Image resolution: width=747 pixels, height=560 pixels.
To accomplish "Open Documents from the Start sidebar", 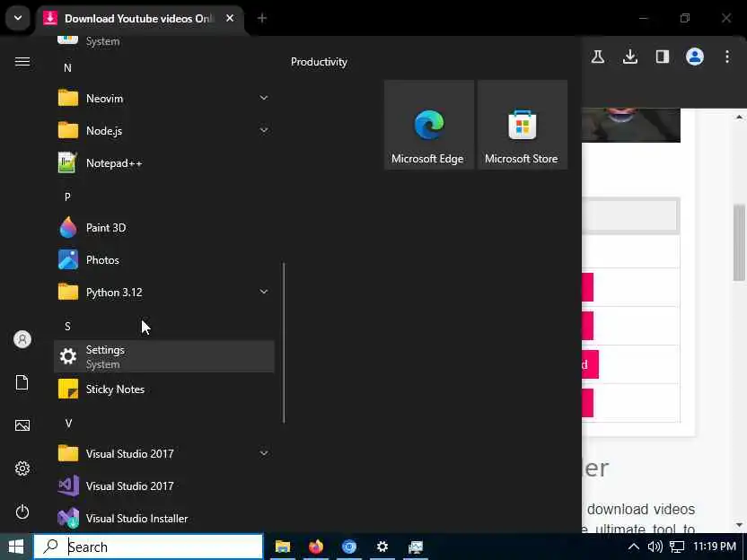I will [x=22, y=382].
